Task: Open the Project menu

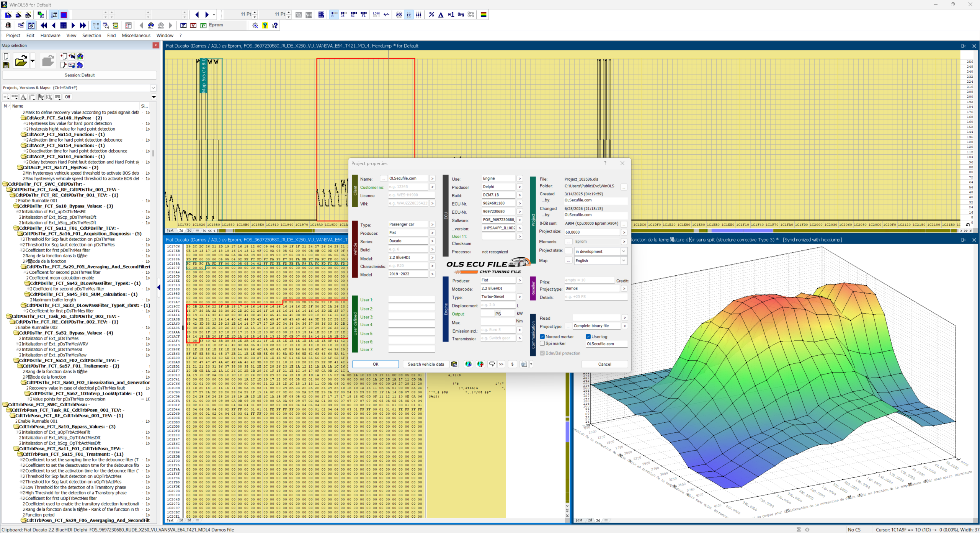Action: pos(13,35)
